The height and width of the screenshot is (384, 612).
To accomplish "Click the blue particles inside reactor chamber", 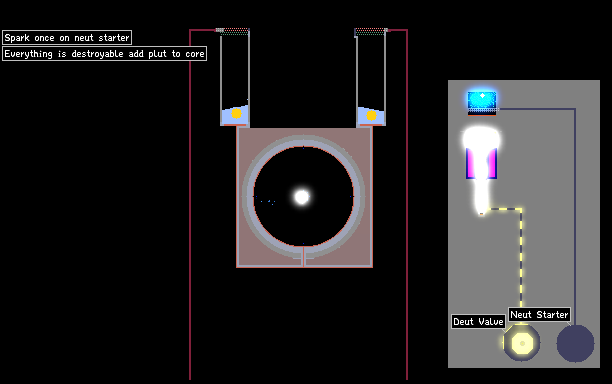I will (x=269, y=202).
